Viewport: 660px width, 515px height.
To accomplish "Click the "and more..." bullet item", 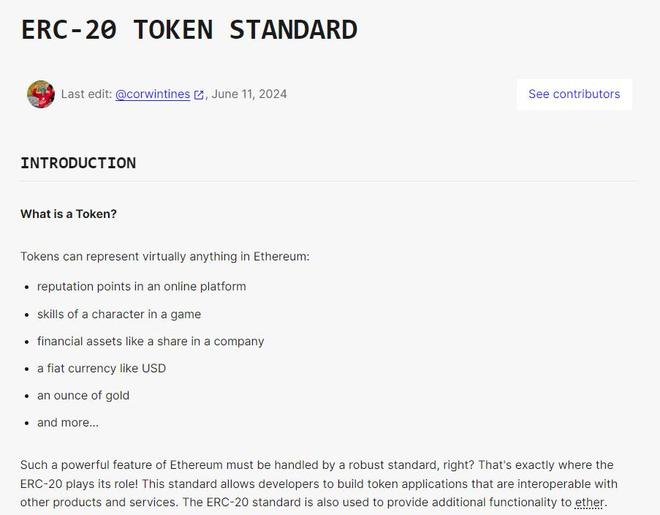I will [x=68, y=422].
